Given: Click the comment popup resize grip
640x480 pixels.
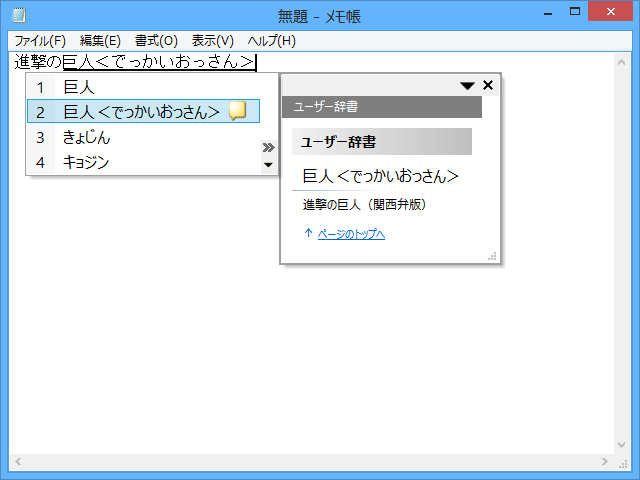Looking at the screenshot, I should coord(492,256).
